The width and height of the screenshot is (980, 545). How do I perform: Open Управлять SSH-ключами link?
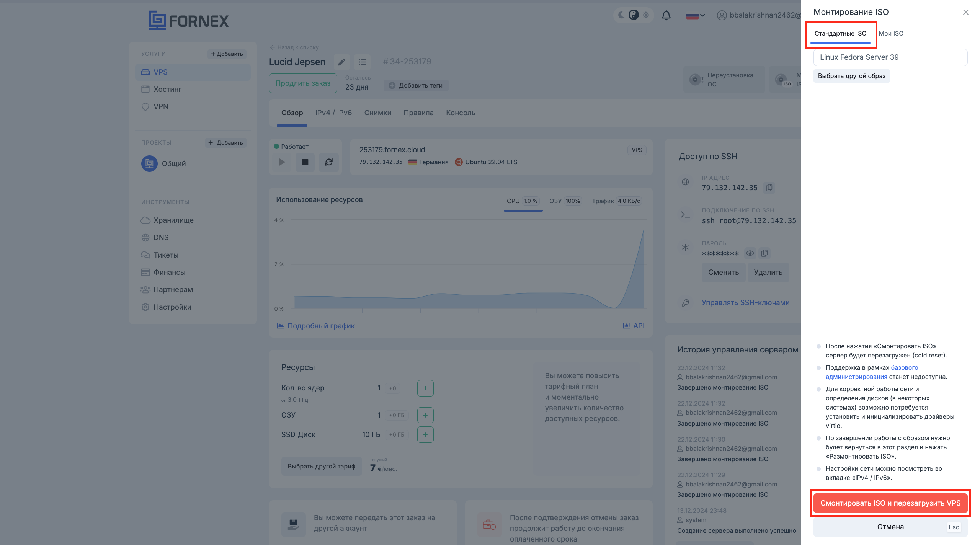(745, 302)
